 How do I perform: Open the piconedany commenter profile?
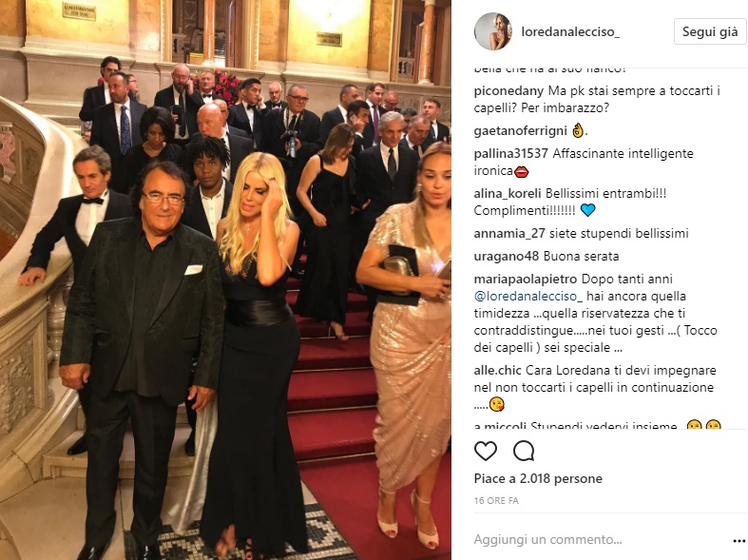(x=508, y=90)
